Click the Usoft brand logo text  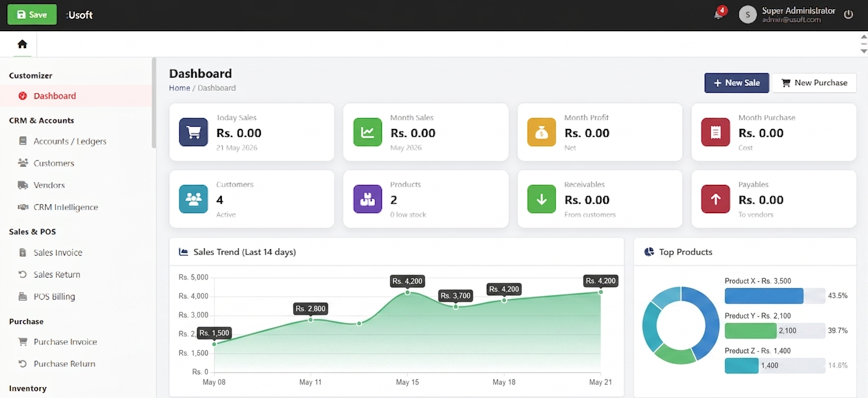pyautogui.click(x=79, y=15)
